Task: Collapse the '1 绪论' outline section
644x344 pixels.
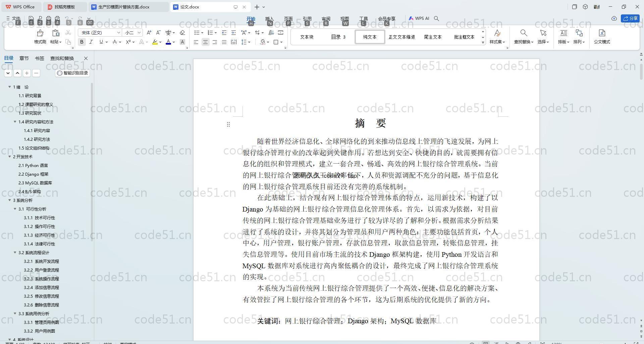Action: (10, 87)
